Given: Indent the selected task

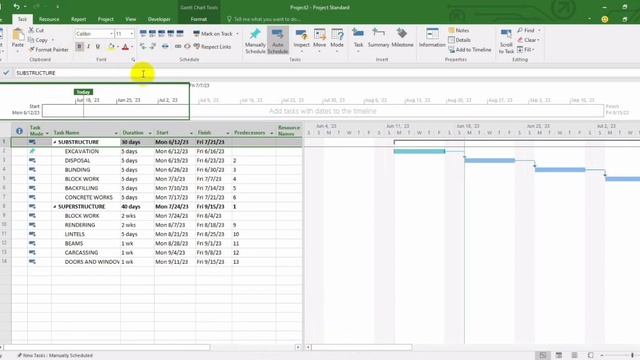Looking at the screenshot, I should coord(153,47).
